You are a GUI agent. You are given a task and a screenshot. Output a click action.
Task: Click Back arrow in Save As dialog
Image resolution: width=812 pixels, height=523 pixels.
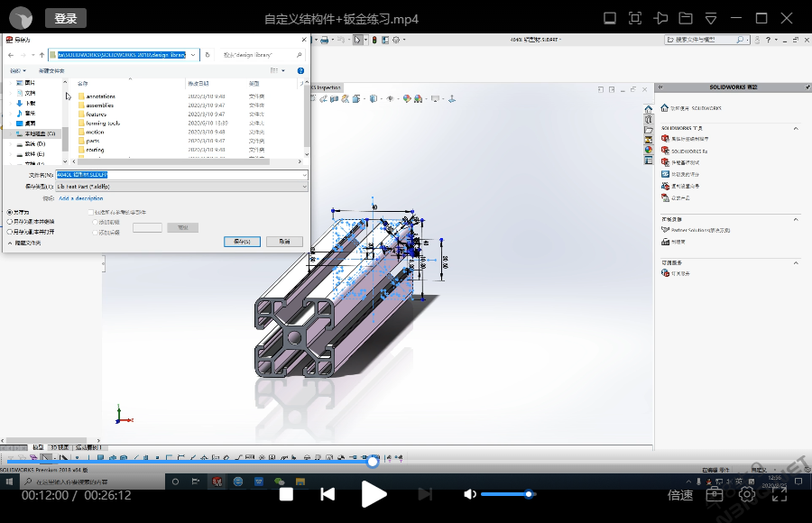(x=11, y=55)
